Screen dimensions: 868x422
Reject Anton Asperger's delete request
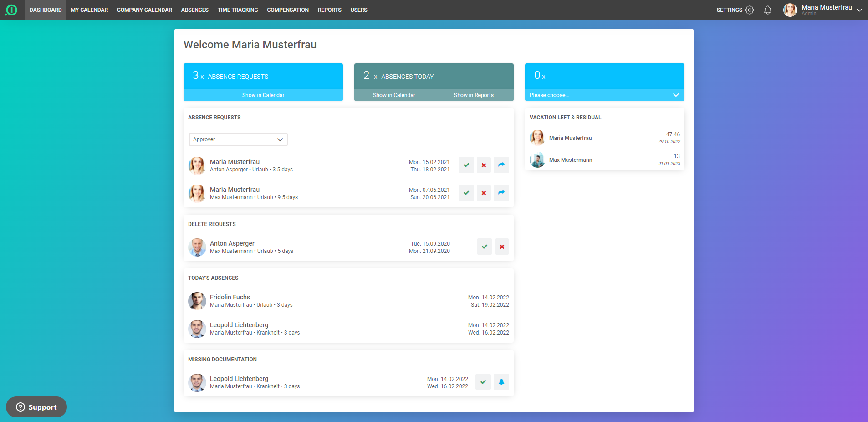pos(501,247)
